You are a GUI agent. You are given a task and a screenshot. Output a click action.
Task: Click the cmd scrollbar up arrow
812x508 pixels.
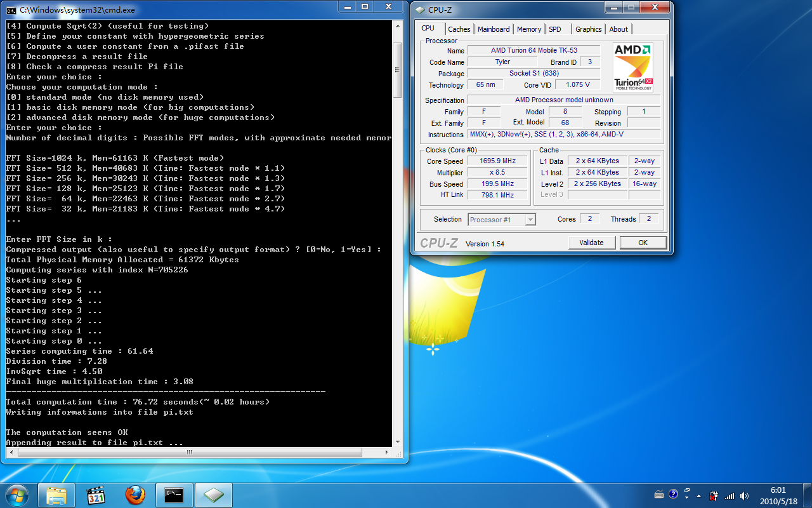pos(398,27)
